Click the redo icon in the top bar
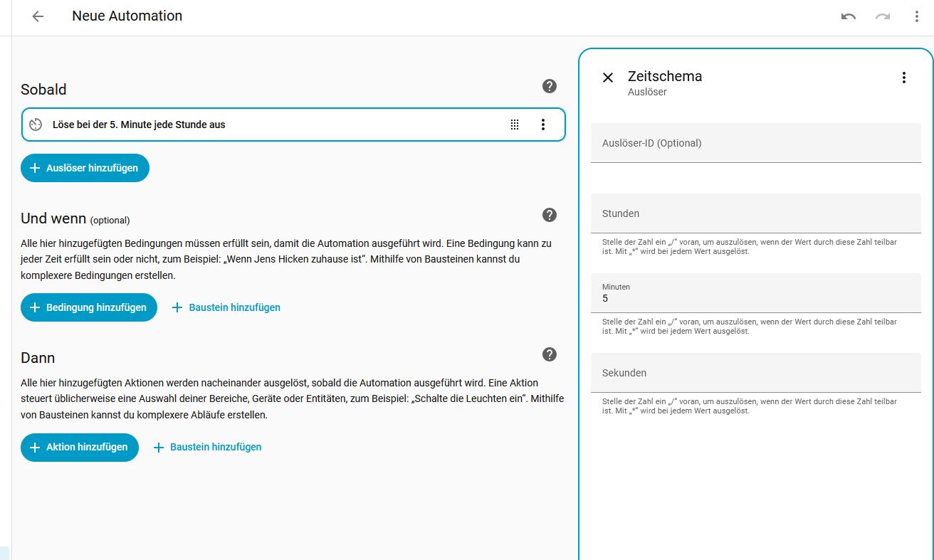934x560 pixels. point(883,16)
